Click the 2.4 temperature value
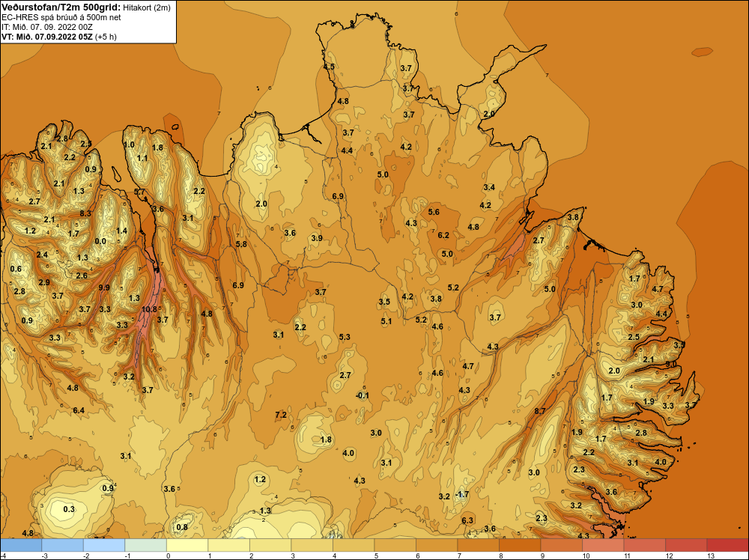Viewport: 749px width, 560px height. coord(42,255)
